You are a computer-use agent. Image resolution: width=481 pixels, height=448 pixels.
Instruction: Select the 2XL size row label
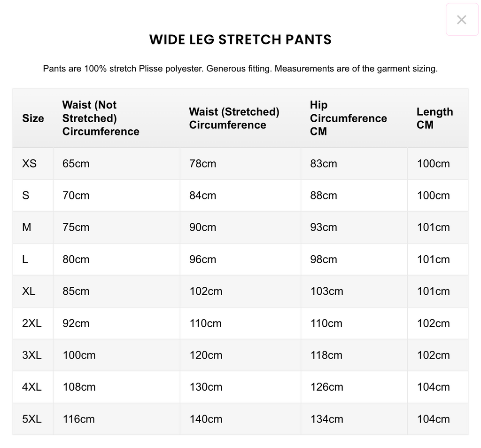[32, 323]
